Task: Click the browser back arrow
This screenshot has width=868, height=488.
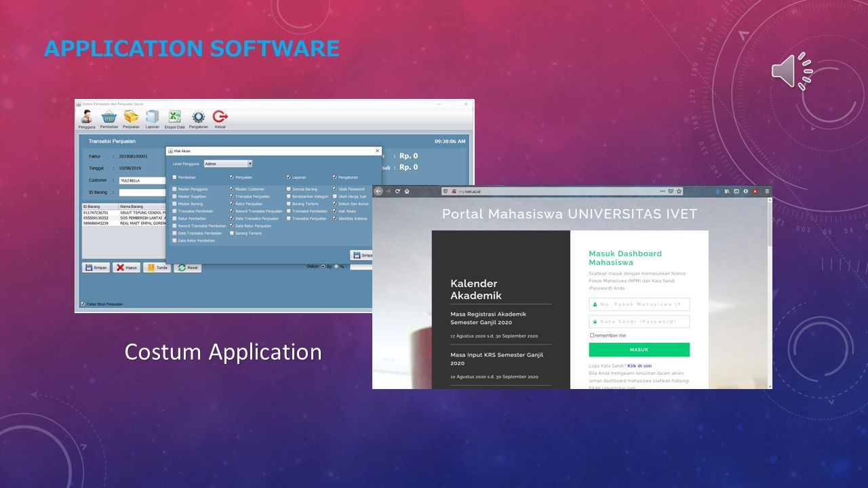Action: [379, 191]
